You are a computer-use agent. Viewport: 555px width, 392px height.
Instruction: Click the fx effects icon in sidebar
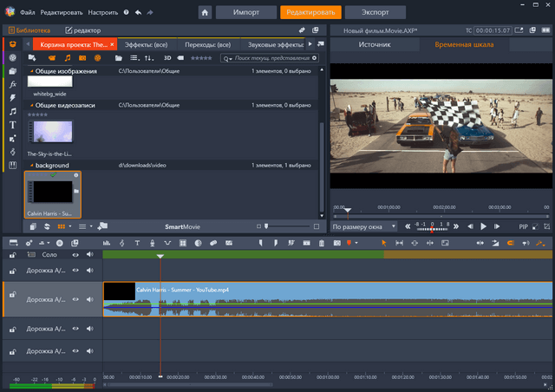13,84
